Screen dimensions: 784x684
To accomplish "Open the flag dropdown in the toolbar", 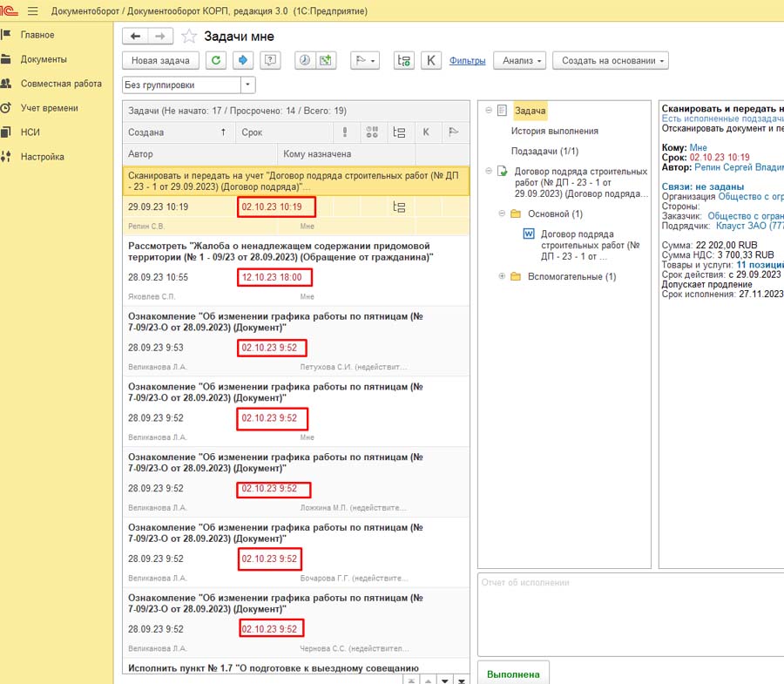I will click(363, 60).
